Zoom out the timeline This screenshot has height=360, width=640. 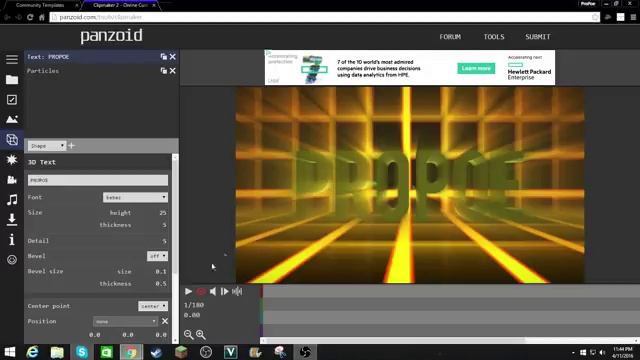(188, 335)
